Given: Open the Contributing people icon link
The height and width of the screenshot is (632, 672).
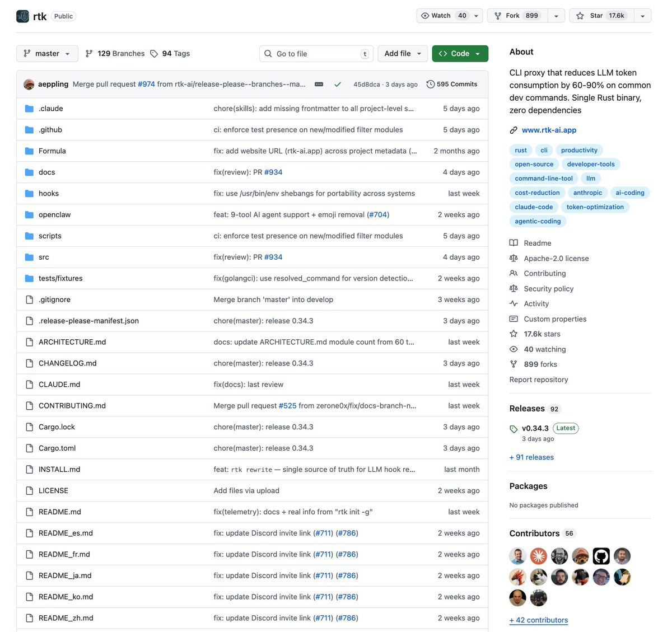Looking at the screenshot, I should coord(514,273).
